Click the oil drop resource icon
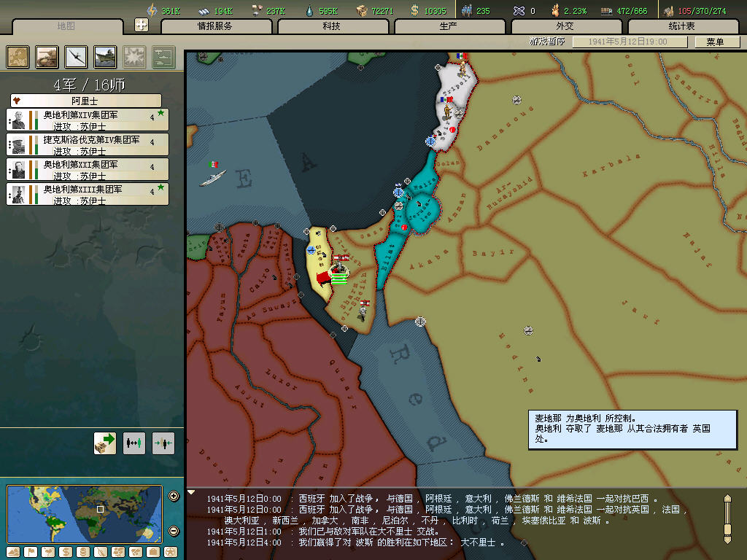 point(309,10)
